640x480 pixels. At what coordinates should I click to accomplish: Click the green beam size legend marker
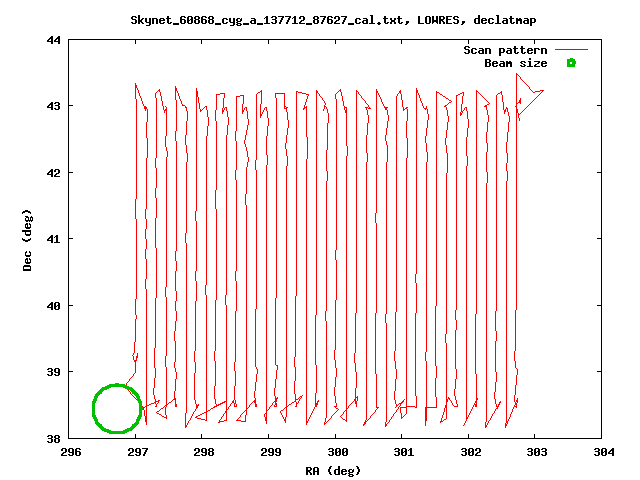point(571,63)
